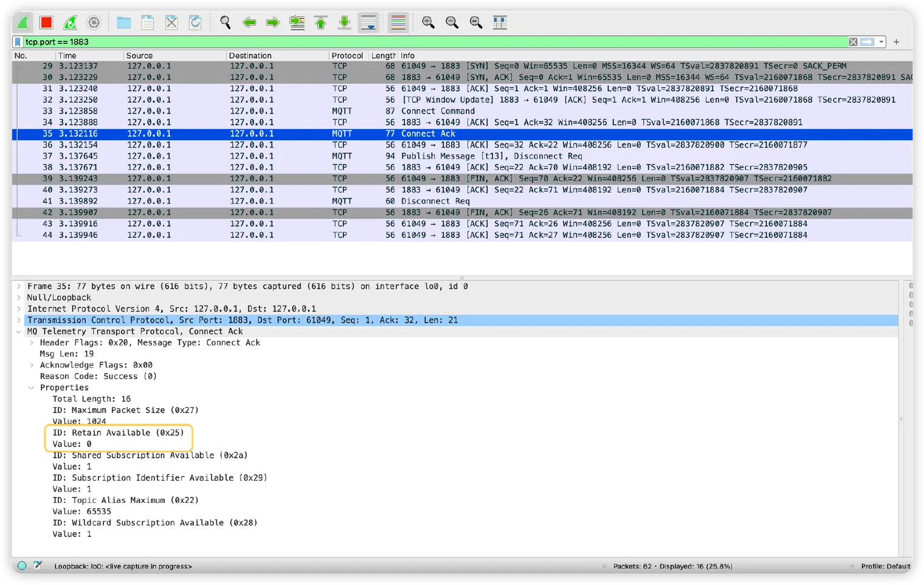The width and height of the screenshot is (924, 585).
Task: Open the recent filters dropdown arrow
Action: (x=881, y=42)
